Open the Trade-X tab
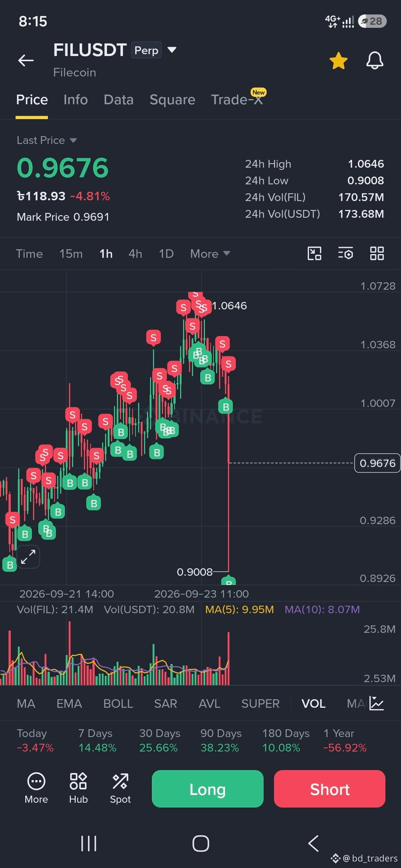Screen dimensions: 401x868 [x=237, y=100]
